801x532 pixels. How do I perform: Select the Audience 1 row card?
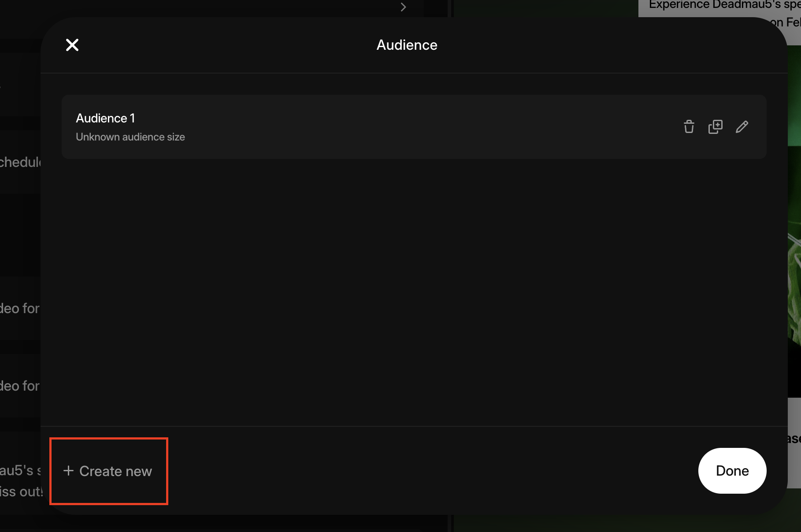coord(397,127)
